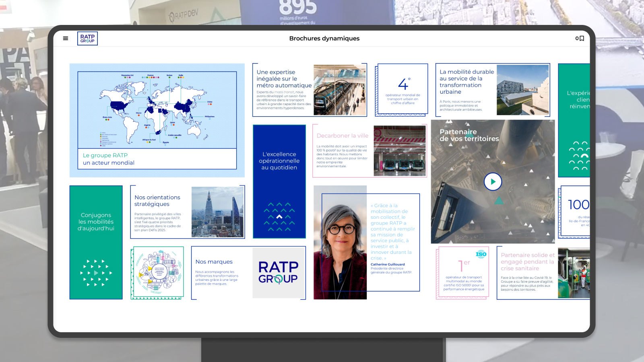Click the Brochures dynamiques page title

pos(324,39)
